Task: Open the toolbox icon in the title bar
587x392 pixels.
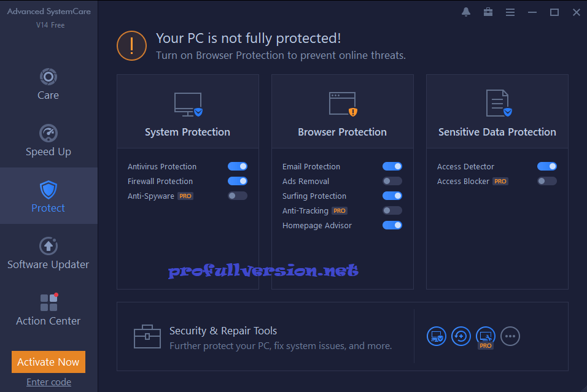Action: (488, 12)
